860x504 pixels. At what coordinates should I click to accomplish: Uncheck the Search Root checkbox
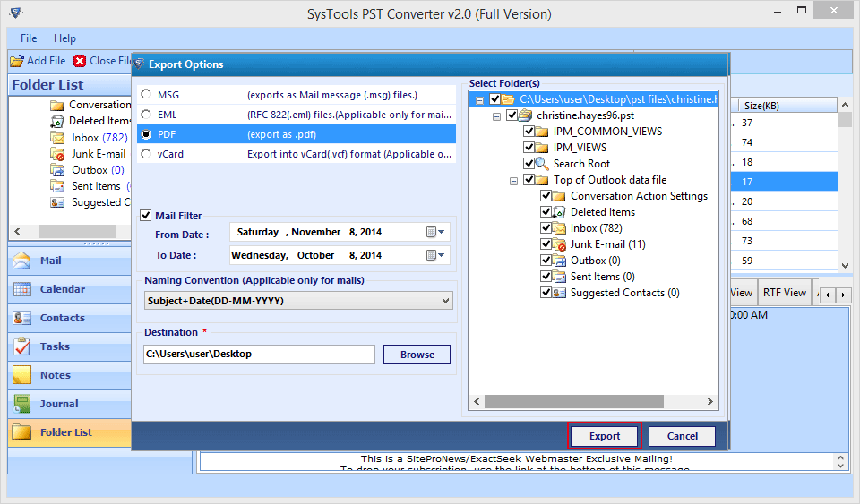point(529,163)
